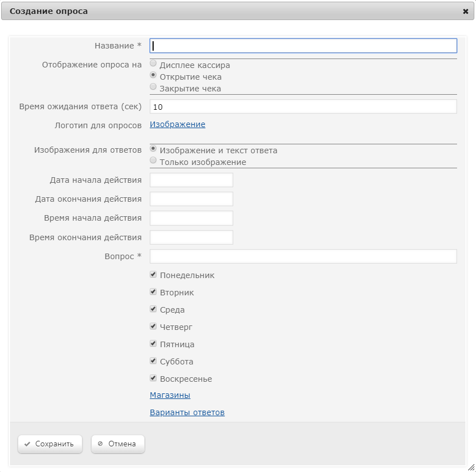Viewport: 476px width, 472px height.
Task: Open the Магазины link
Action: coord(170,395)
